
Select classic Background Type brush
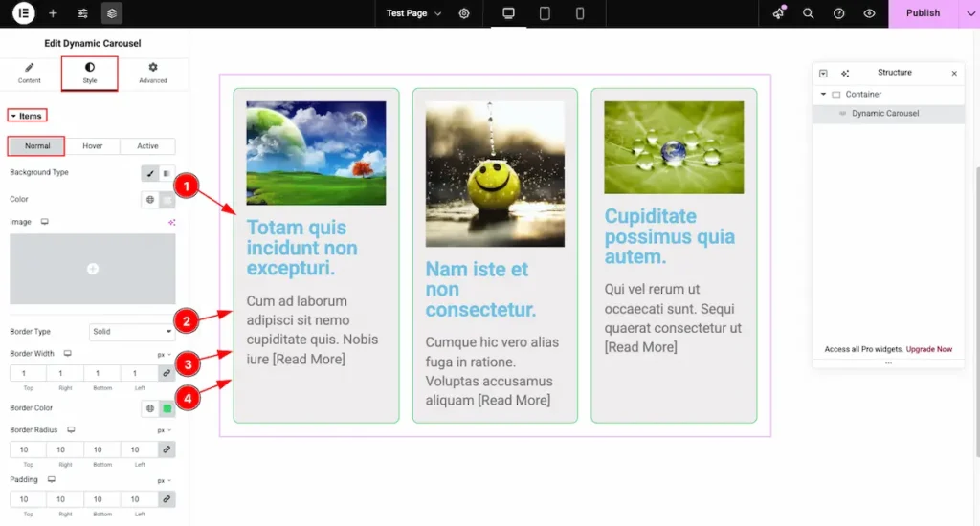150,173
